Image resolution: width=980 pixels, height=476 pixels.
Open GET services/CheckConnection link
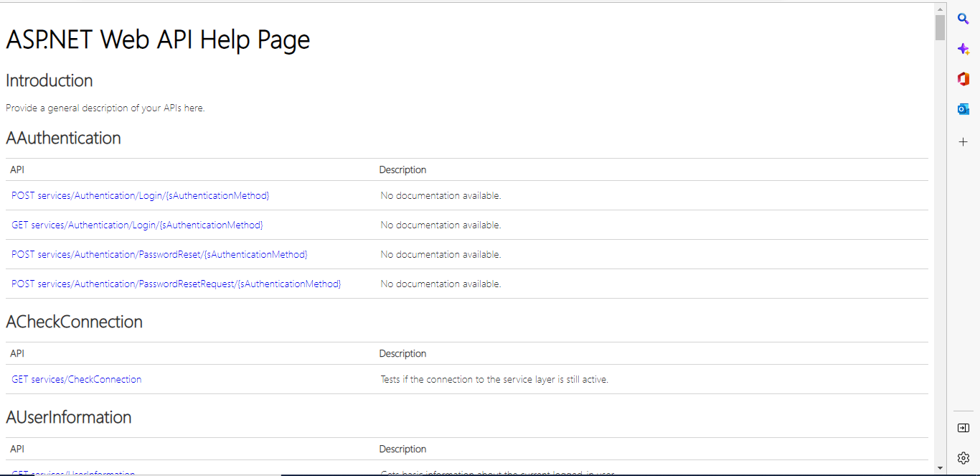77,379
